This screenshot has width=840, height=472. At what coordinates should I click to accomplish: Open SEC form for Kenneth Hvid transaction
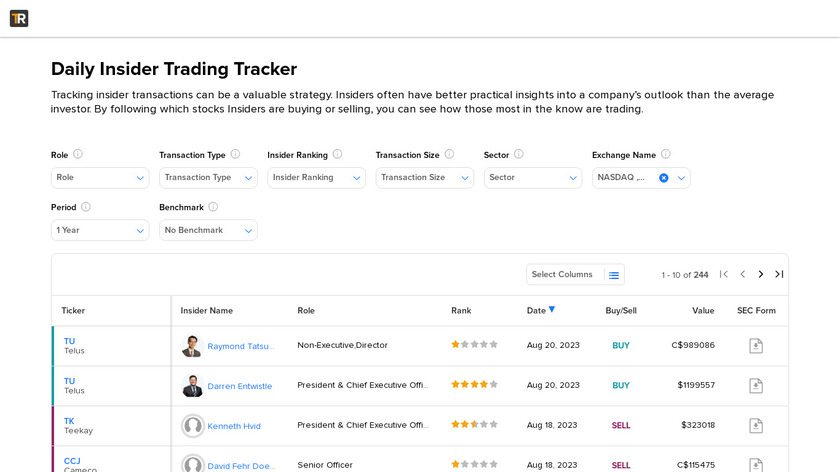tap(756, 425)
